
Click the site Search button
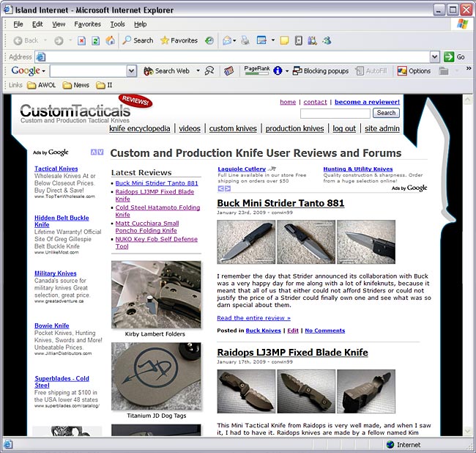click(x=386, y=113)
